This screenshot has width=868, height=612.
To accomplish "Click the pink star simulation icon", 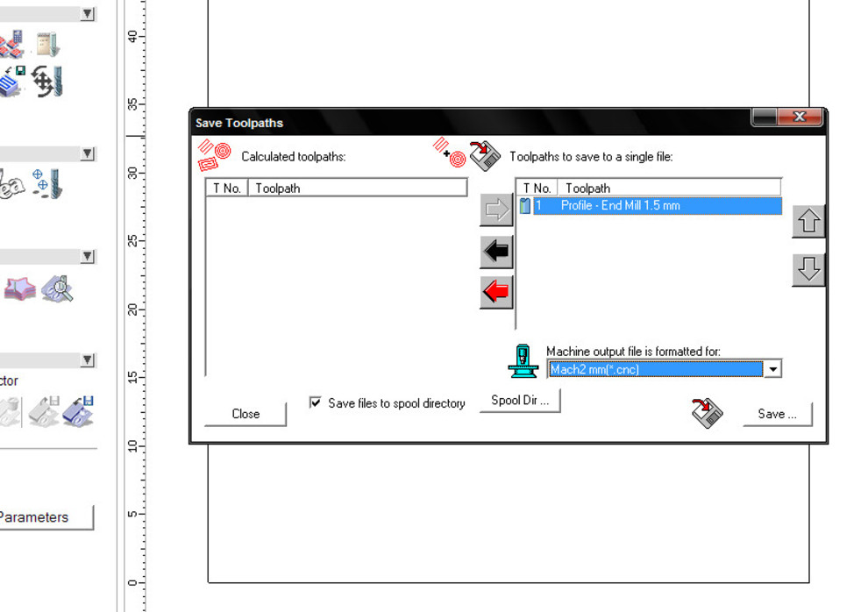I will tap(19, 288).
